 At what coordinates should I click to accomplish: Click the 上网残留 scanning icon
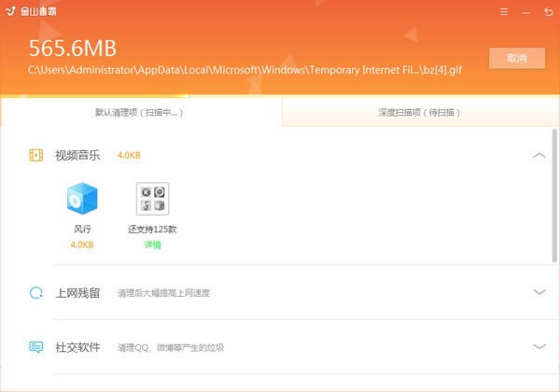[36, 293]
